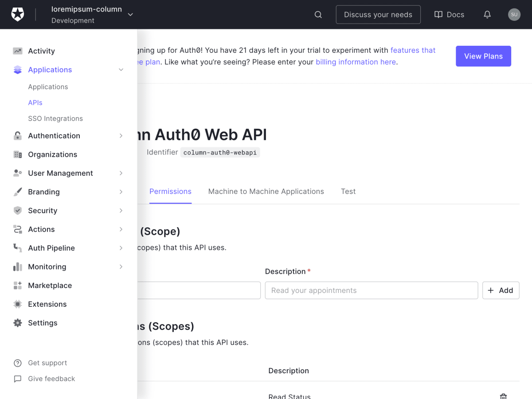
Task: Open Organizations menu label
Action: (53, 154)
